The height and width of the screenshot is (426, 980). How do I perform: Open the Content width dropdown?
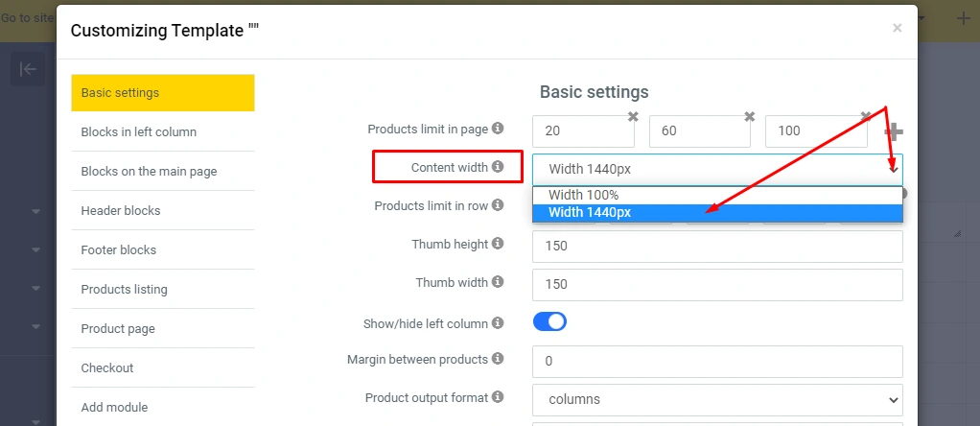(x=716, y=170)
